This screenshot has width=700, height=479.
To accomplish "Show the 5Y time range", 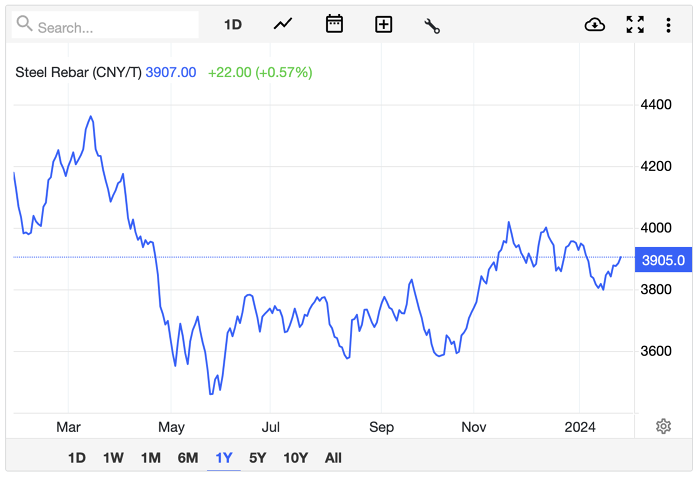I will coord(258,458).
